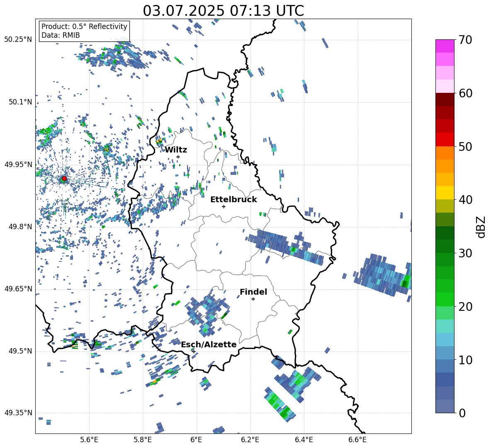
Task: Click the 40 colorbar tick label
Action: tap(465, 200)
